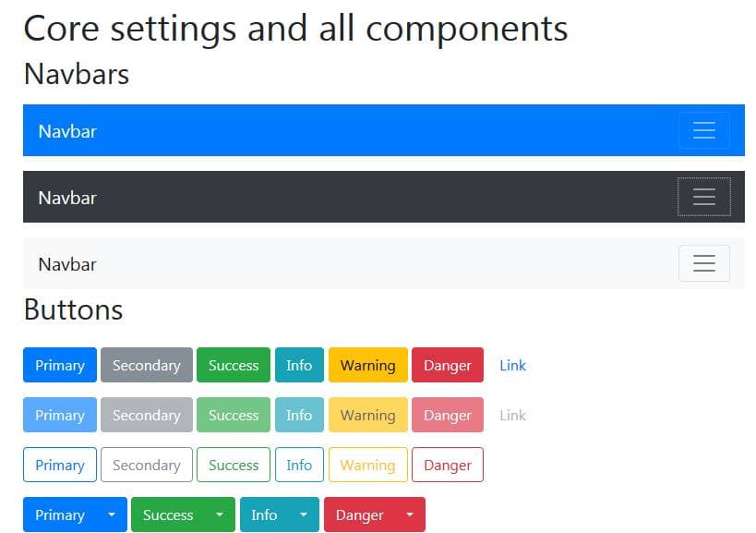This screenshot has height=533, width=756.
Task: Click the outlined Warning button
Action: (x=368, y=465)
